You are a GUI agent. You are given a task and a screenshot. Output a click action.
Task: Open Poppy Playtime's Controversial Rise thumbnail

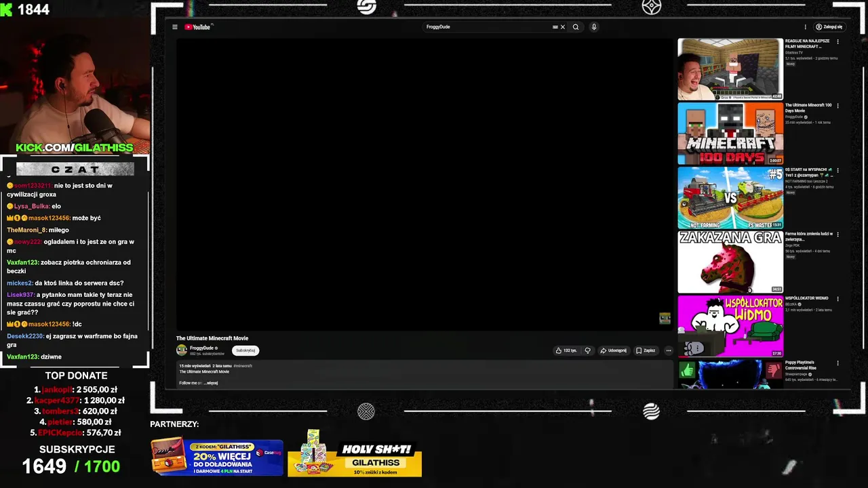730,375
